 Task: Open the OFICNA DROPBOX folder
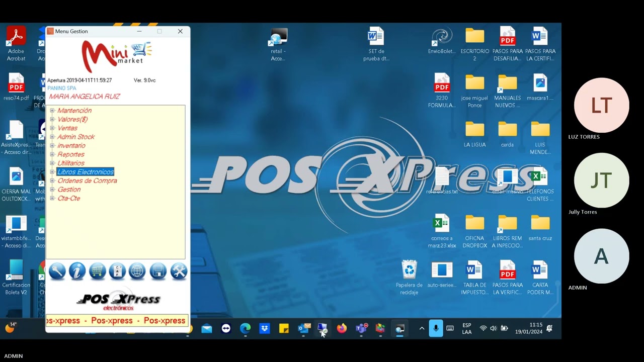coord(474,231)
